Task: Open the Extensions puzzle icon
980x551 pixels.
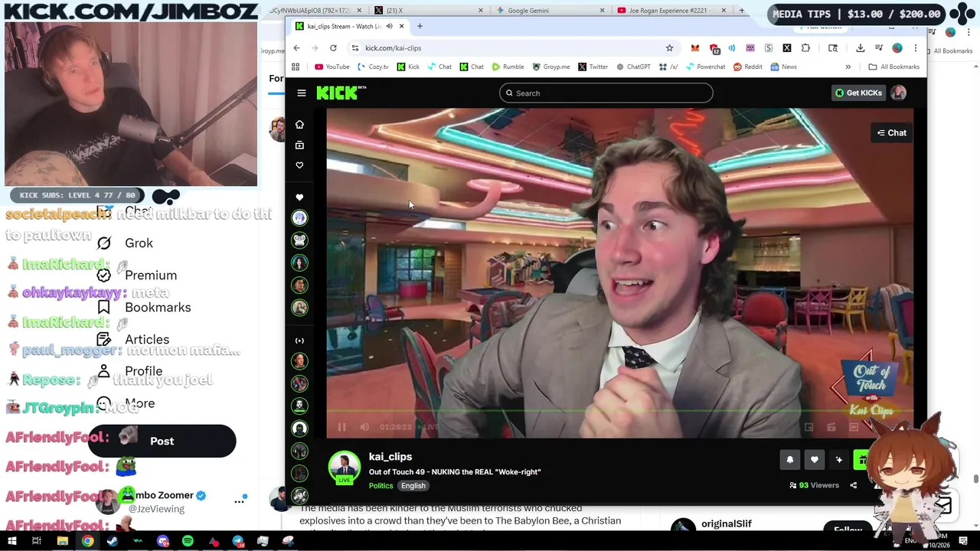Action: coord(805,48)
